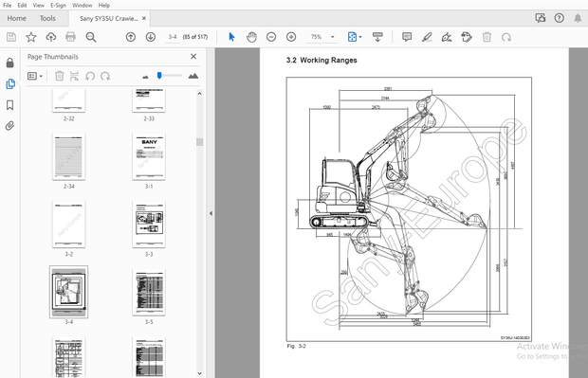This screenshot has width=588, height=378.
Task: Close the Sany SY35U document tab
Action: click(144, 18)
